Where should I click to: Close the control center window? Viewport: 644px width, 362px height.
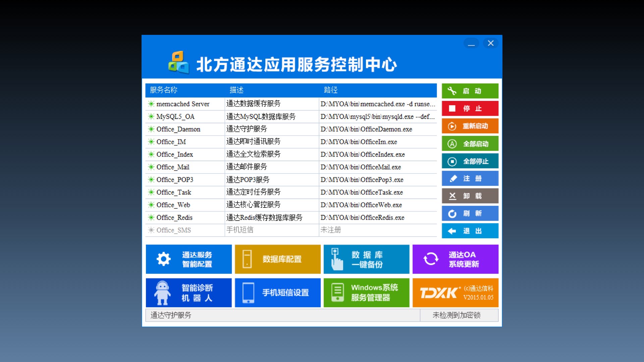coord(491,43)
